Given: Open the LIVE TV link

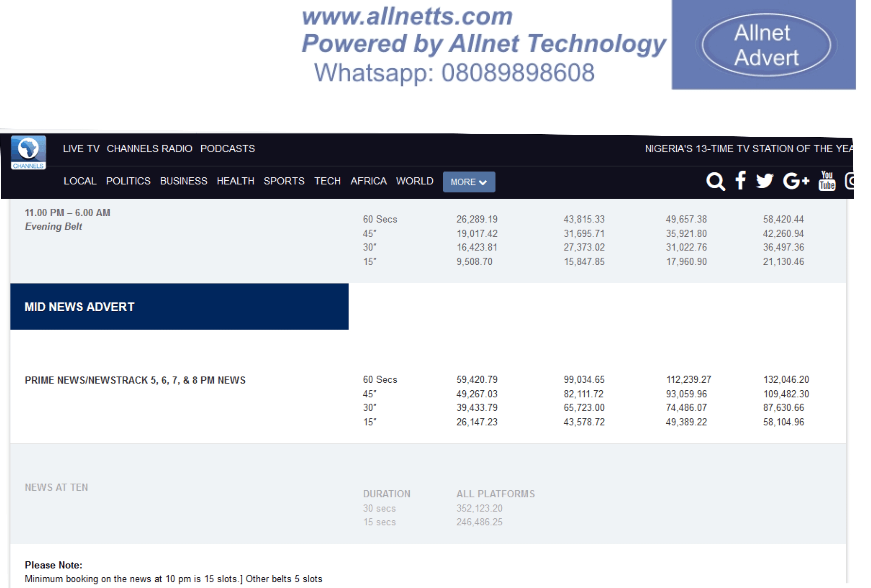Looking at the screenshot, I should [x=81, y=149].
